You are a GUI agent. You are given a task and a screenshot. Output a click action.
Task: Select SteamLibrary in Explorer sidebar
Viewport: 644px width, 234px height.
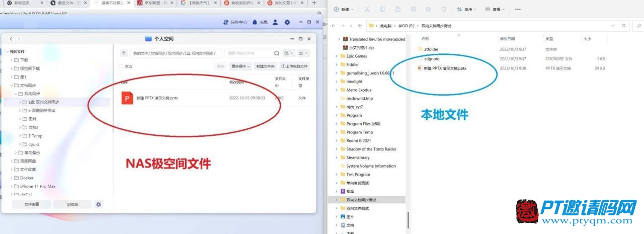[x=358, y=158]
